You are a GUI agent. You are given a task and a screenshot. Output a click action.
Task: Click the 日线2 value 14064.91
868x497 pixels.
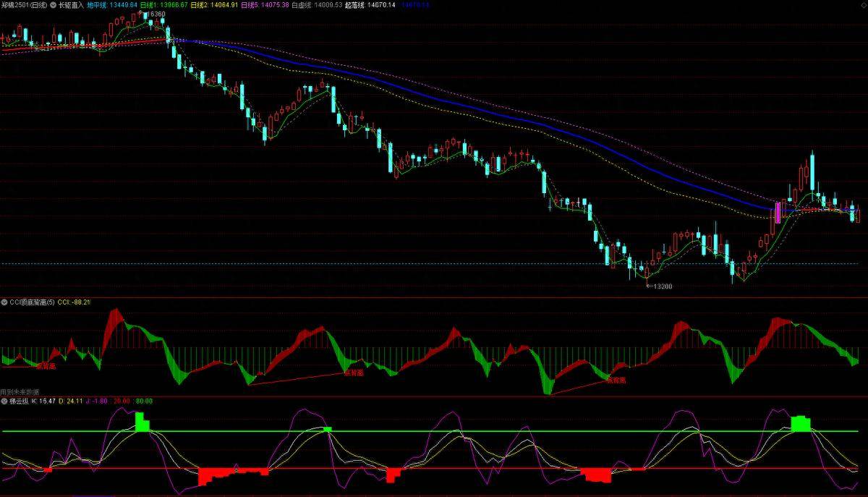(224, 4)
